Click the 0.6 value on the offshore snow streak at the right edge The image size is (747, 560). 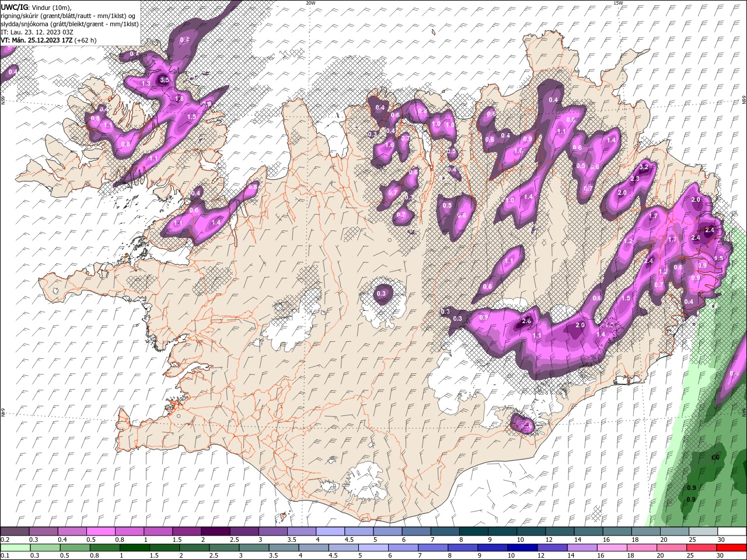[x=734, y=373]
